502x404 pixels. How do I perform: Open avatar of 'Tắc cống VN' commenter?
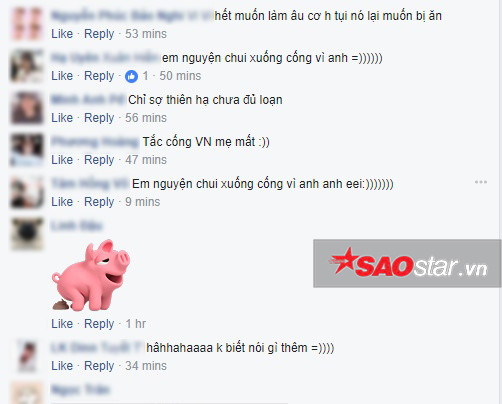pos(27,150)
